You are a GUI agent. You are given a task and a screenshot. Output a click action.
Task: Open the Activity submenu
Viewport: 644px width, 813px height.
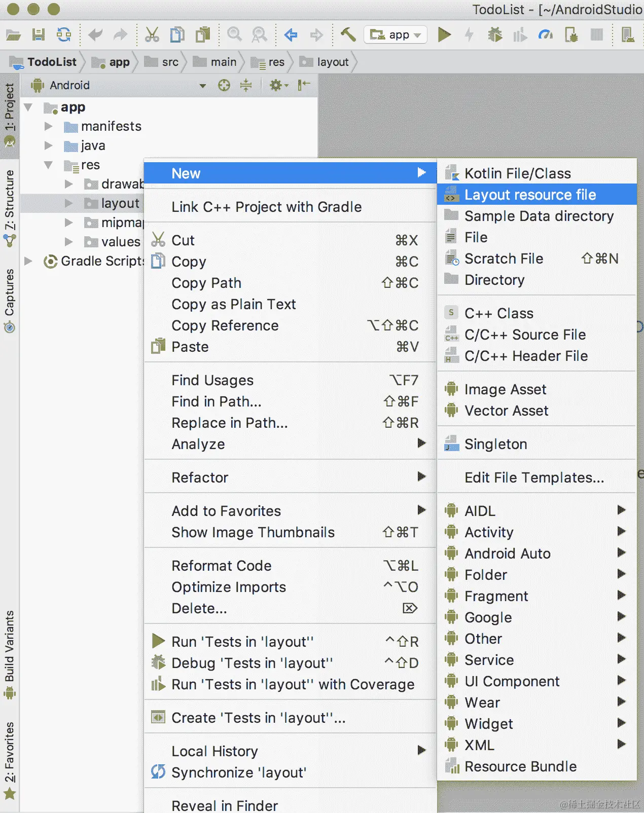point(536,532)
